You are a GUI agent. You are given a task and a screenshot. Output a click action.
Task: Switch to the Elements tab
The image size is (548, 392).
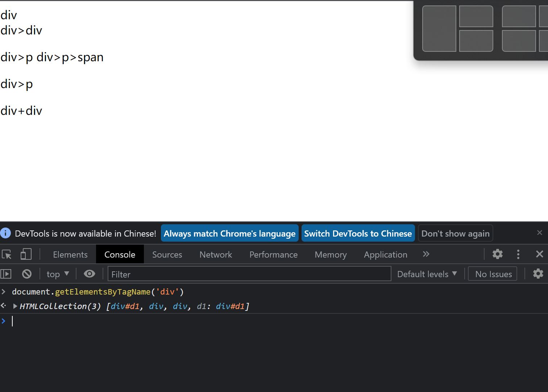coord(70,255)
